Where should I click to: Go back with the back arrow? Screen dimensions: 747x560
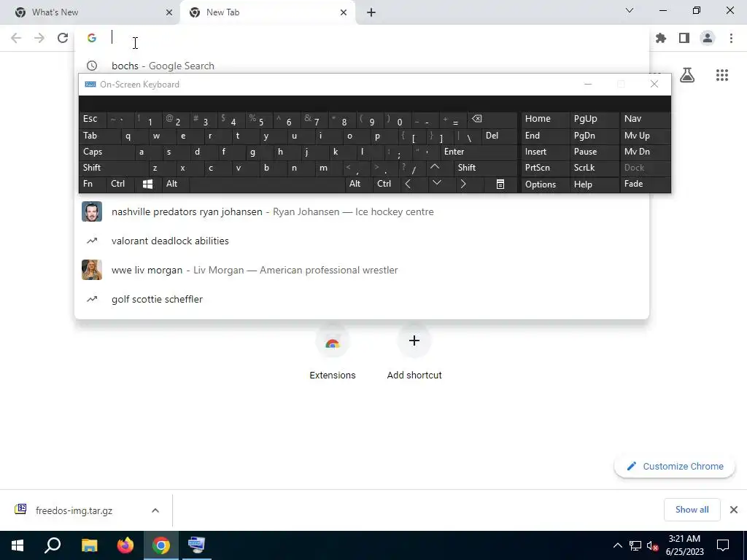pos(16,38)
